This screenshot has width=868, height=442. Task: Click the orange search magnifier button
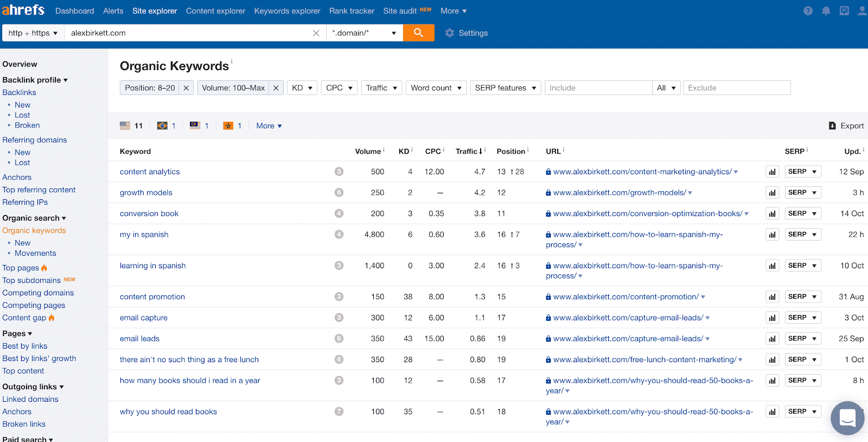pyautogui.click(x=418, y=33)
